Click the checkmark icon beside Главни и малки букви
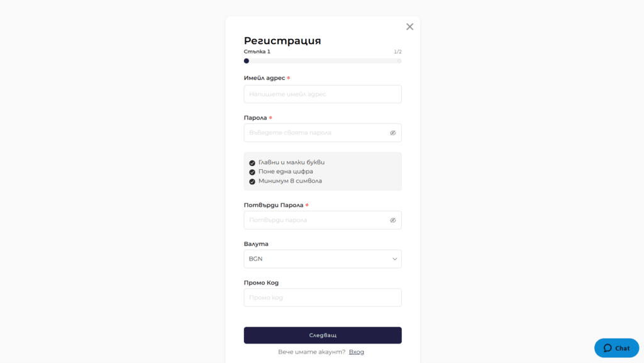The height and width of the screenshot is (363, 644). tap(252, 163)
